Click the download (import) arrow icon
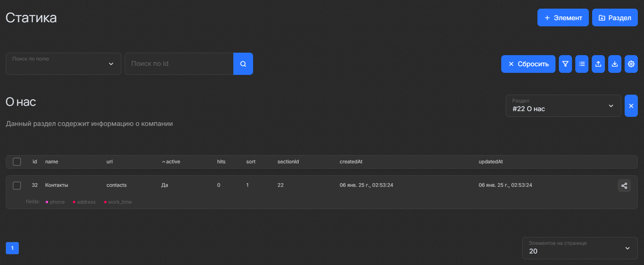644x265 pixels. click(x=615, y=64)
